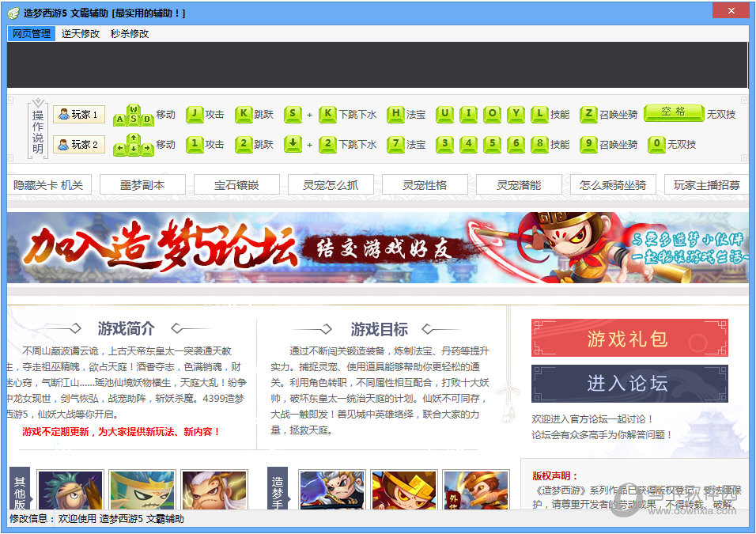Open the red-gold monkey king thumbnail
This screenshot has width=756, height=534.
(x=404, y=490)
